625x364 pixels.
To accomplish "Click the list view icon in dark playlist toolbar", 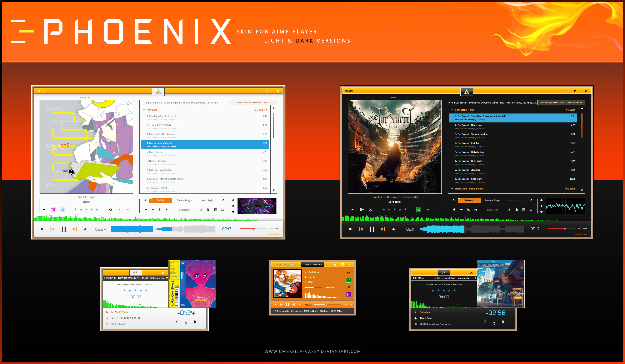I will pyautogui.click(x=524, y=210).
